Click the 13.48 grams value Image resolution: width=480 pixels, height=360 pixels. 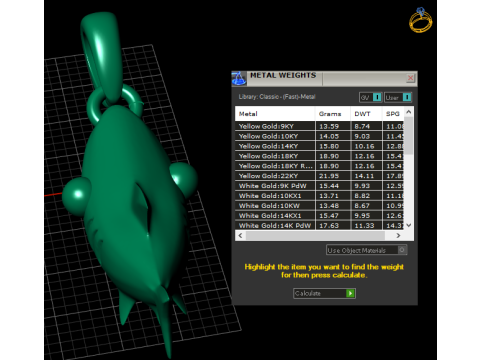tap(329, 206)
